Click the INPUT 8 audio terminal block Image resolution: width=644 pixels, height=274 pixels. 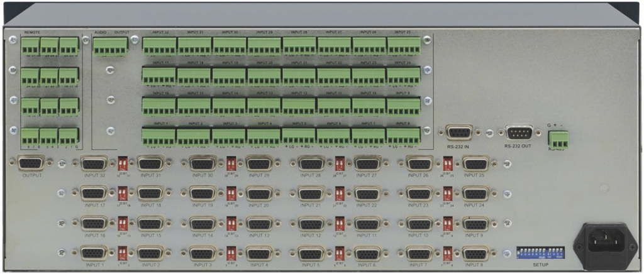(404, 136)
